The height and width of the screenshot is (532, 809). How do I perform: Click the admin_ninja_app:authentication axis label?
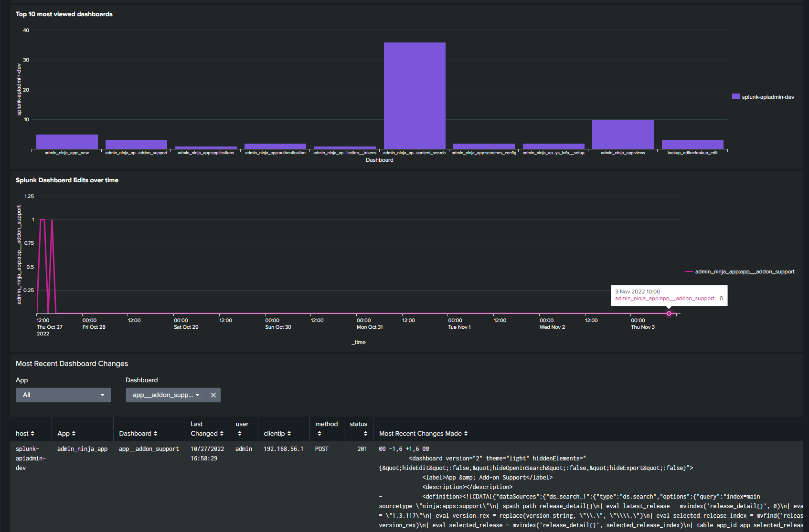click(x=276, y=153)
